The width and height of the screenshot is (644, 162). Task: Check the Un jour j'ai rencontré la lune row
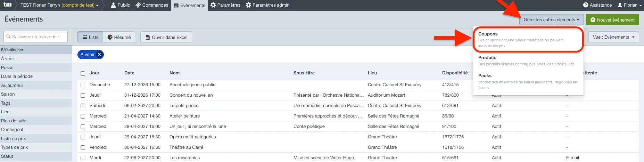tap(83, 127)
